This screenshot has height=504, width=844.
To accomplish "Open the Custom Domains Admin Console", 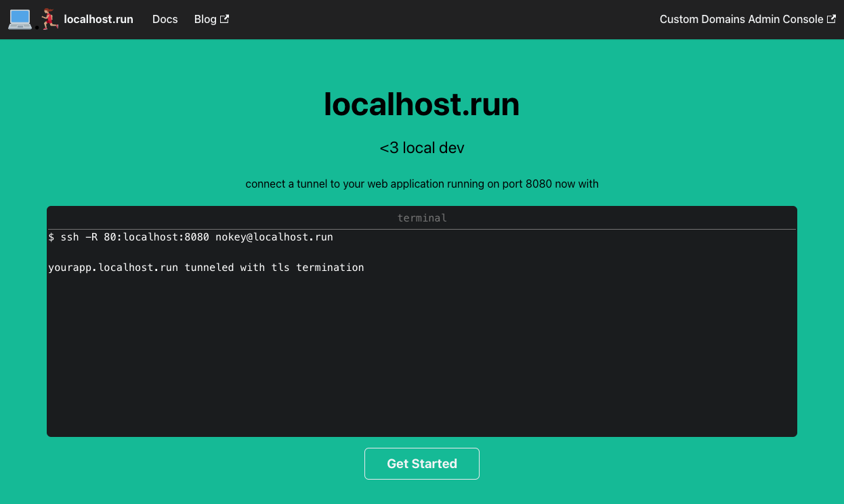I will pos(741,19).
